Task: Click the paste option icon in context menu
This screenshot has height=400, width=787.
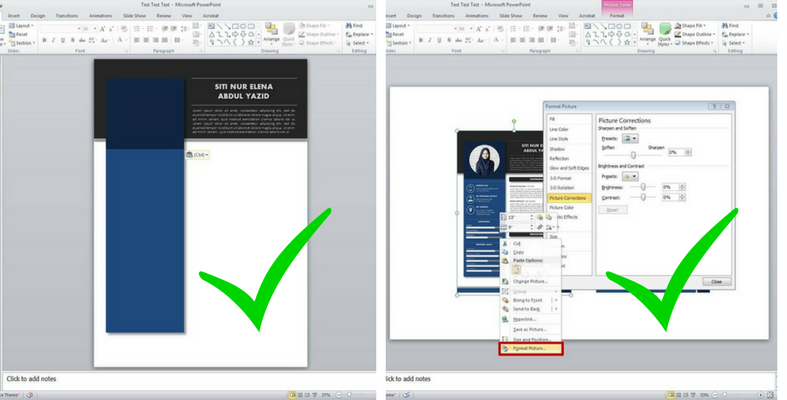Action: pyautogui.click(x=516, y=270)
